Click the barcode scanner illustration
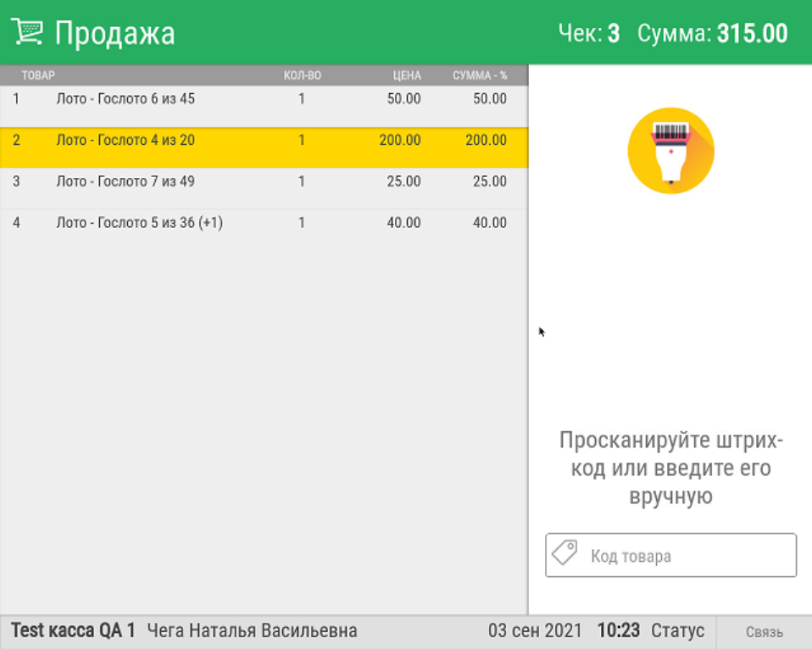The width and height of the screenshot is (812, 649). click(670, 151)
